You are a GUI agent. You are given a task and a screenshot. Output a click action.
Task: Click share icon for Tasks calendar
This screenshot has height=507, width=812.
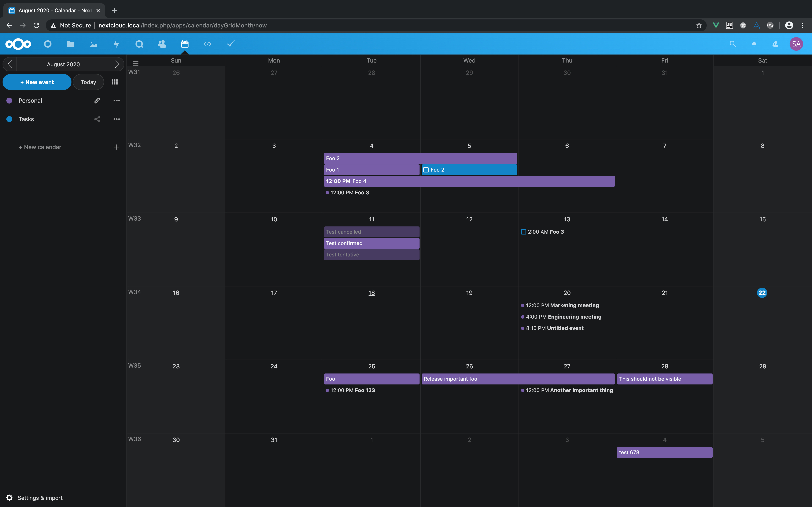97,119
